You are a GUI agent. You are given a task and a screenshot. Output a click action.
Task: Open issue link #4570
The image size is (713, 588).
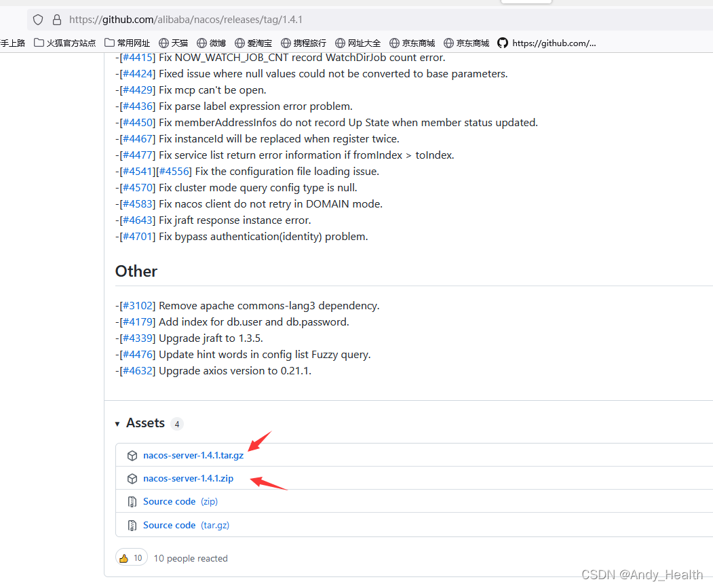pos(137,188)
